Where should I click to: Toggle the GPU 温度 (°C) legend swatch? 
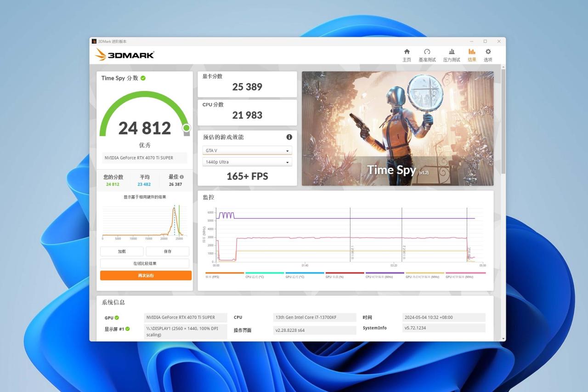(x=305, y=273)
